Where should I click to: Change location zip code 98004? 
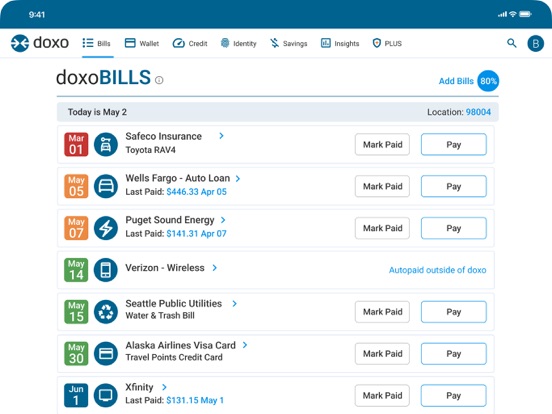click(478, 112)
